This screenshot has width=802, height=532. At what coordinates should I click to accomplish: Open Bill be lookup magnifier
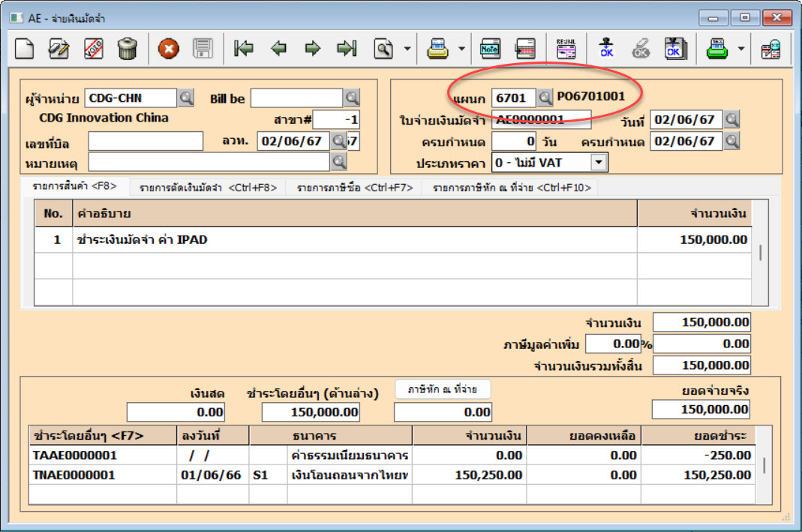coord(352,98)
